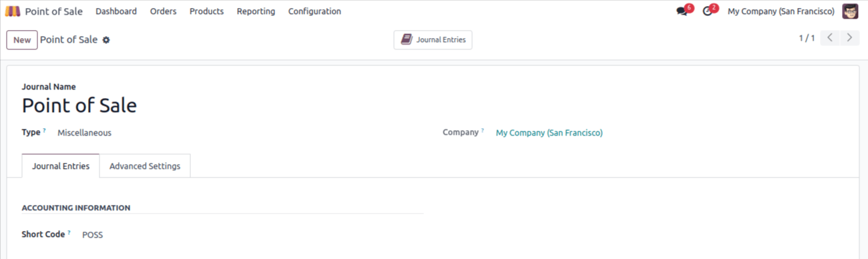The width and height of the screenshot is (868, 259).
Task: Edit the Short Code field POSS
Action: coord(252,235)
